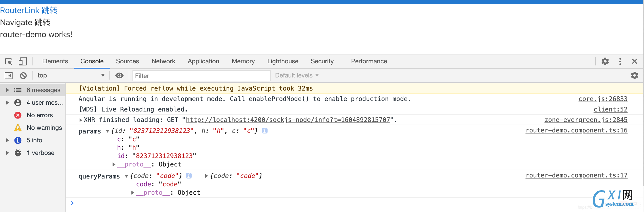
Task: Open the Security tab
Action: 322,61
